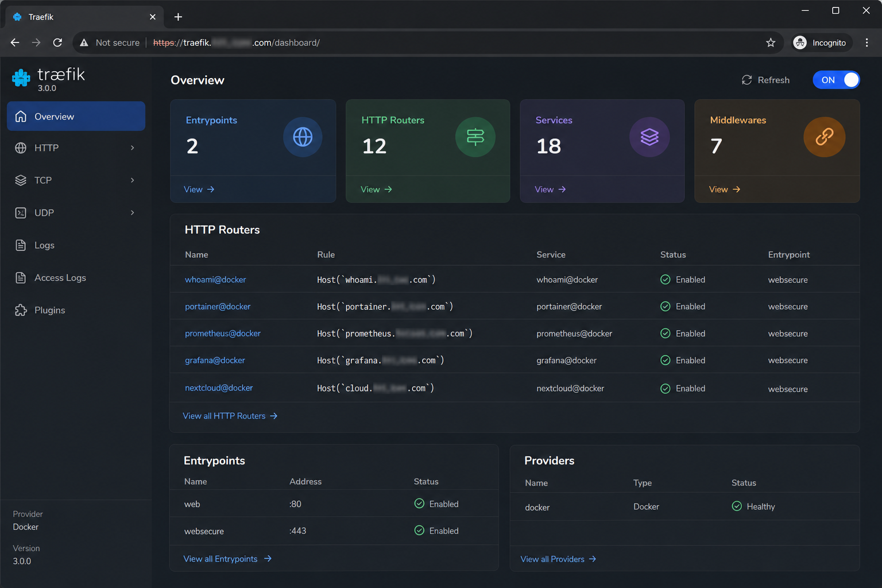This screenshot has width=882, height=588.
Task: Click View all Providers link
Action: (x=559, y=559)
